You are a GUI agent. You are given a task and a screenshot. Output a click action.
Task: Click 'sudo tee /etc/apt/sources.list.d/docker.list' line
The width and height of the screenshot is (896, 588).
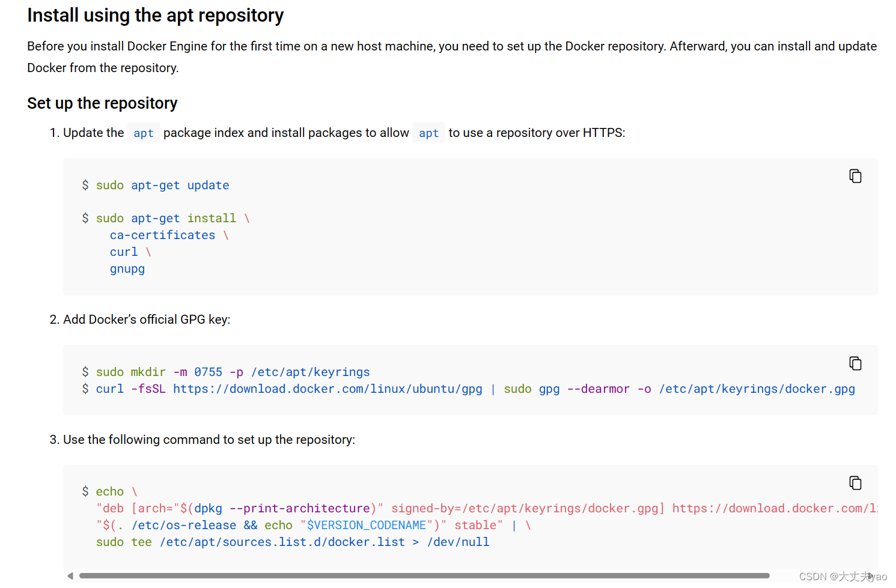tap(293, 542)
